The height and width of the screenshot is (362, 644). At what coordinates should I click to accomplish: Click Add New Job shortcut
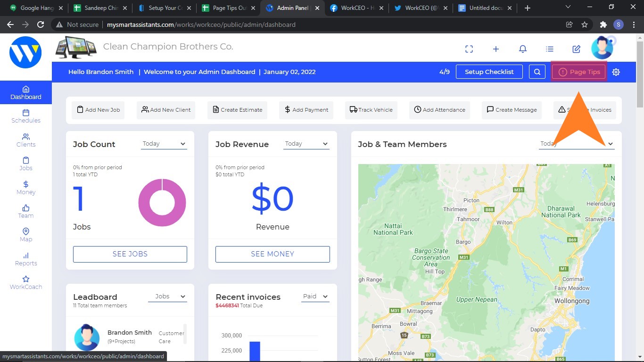[99, 110]
